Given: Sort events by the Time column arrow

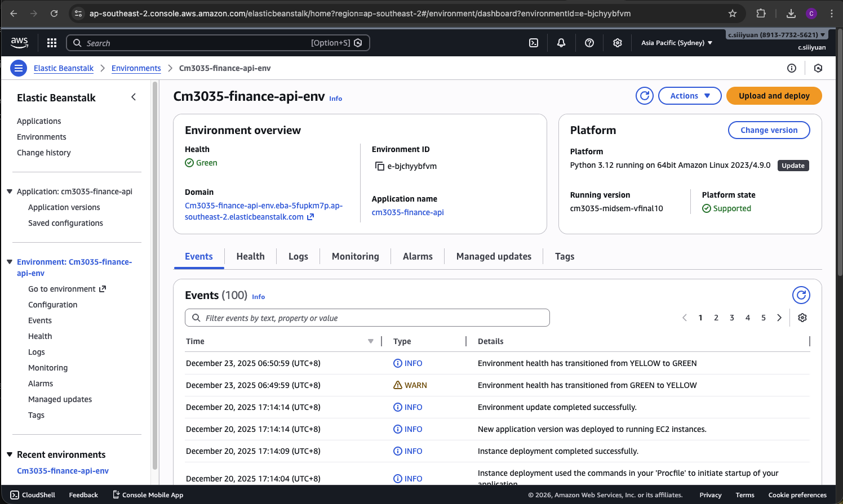Looking at the screenshot, I should click(371, 341).
